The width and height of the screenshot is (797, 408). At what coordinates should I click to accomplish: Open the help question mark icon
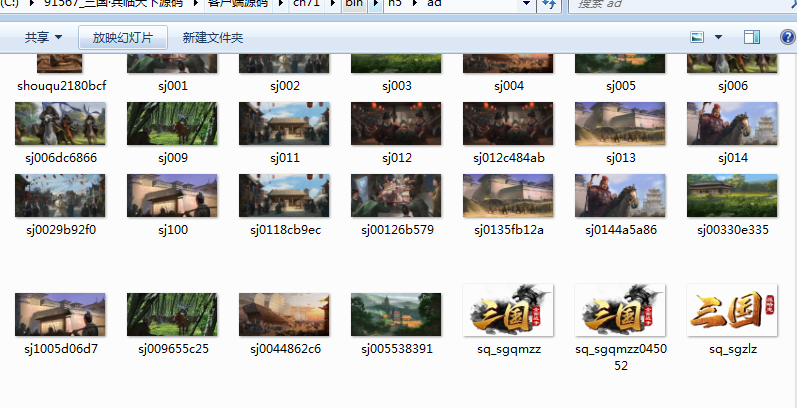coord(786,38)
